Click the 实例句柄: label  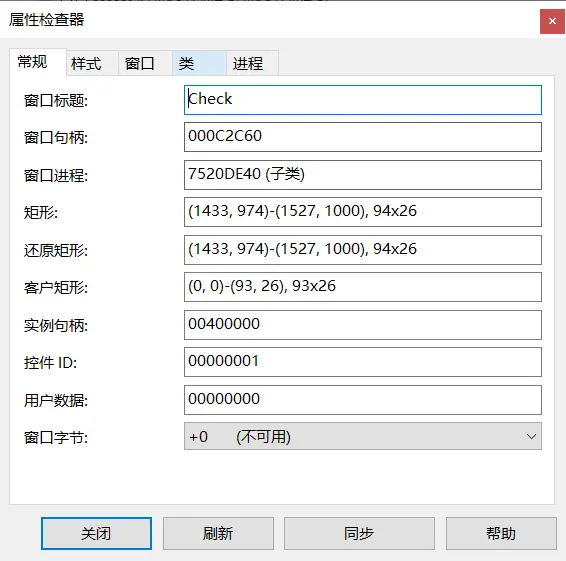coord(56,325)
